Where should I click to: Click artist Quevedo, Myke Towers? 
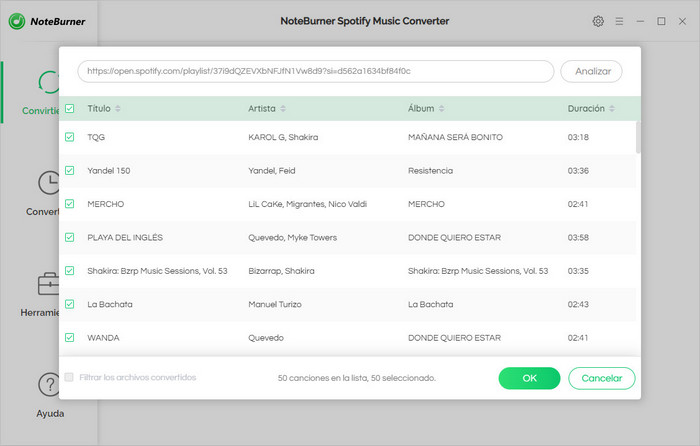coord(292,238)
